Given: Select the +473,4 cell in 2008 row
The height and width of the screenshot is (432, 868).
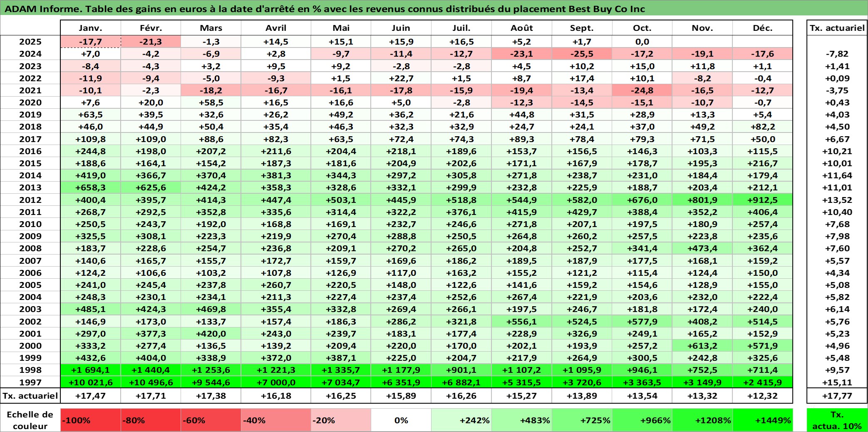Looking at the screenshot, I should coord(702,248).
